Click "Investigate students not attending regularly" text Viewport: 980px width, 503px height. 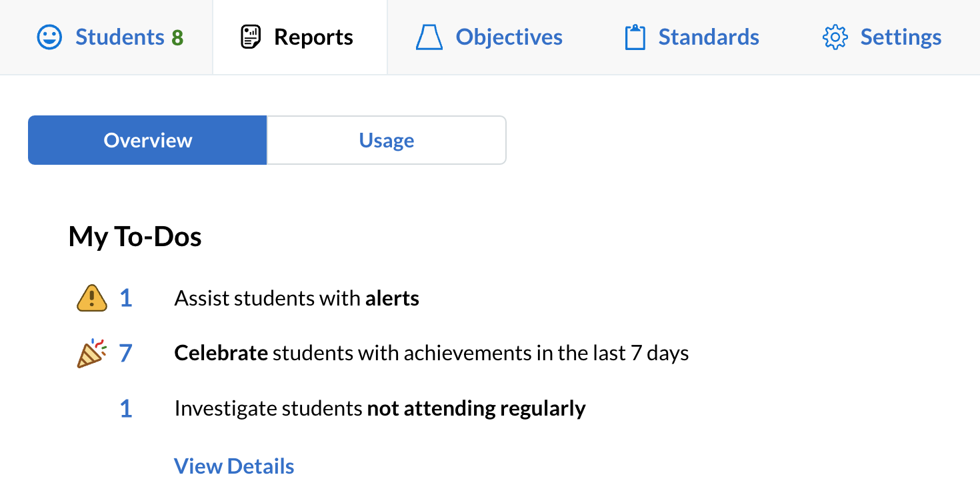tap(380, 408)
